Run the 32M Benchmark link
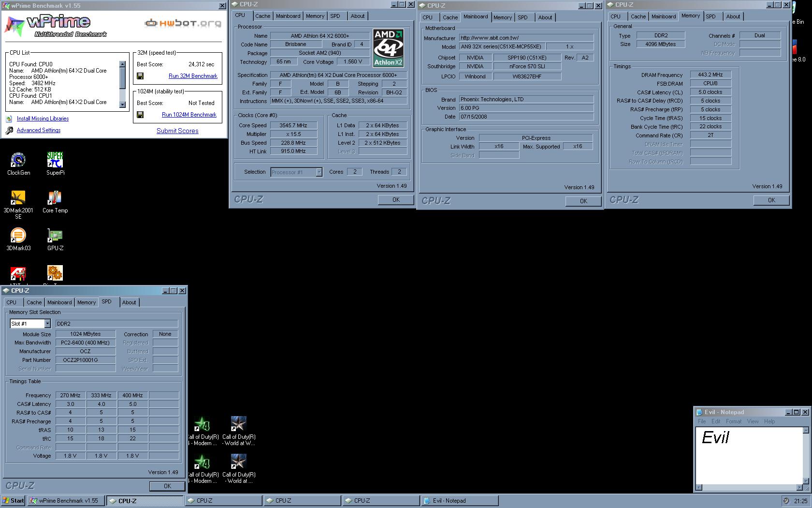Viewport: 812px width, 508px height. [x=193, y=76]
